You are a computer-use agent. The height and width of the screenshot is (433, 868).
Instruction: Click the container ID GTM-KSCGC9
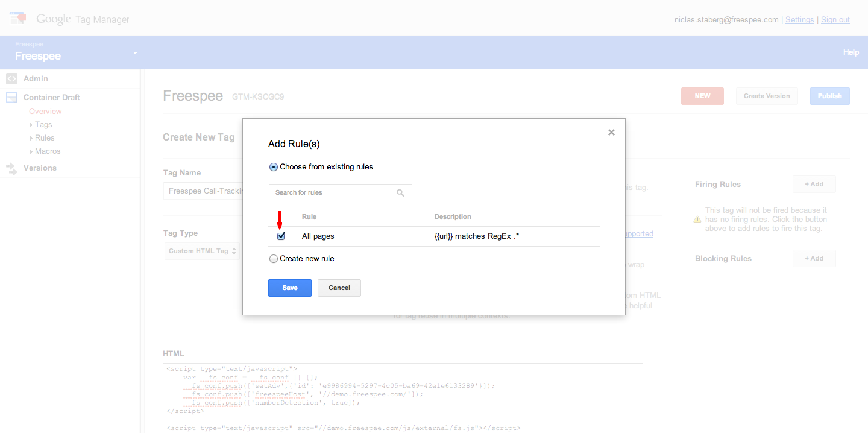[x=258, y=96]
